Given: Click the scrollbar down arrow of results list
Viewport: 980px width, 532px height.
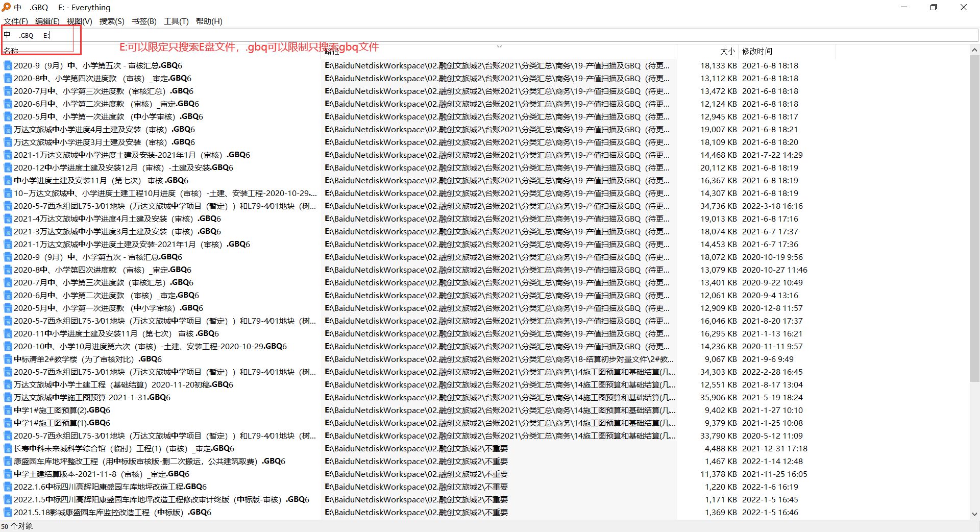Looking at the screenshot, I should click(x=974, y=515).
